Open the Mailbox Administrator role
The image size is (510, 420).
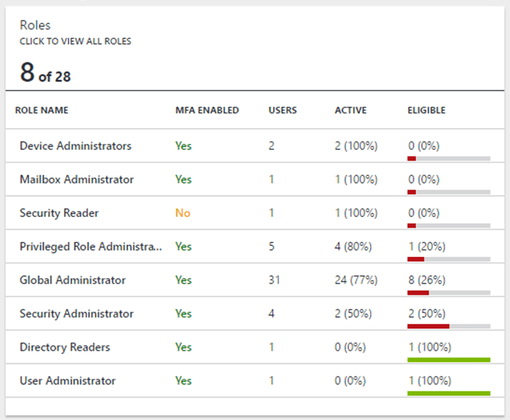point(77,180)
